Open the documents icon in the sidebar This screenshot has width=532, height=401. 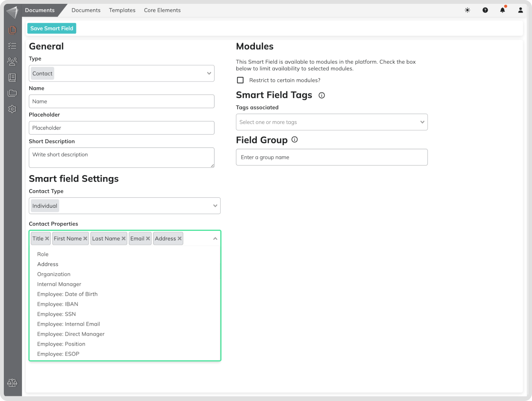[x=12, y=30]
